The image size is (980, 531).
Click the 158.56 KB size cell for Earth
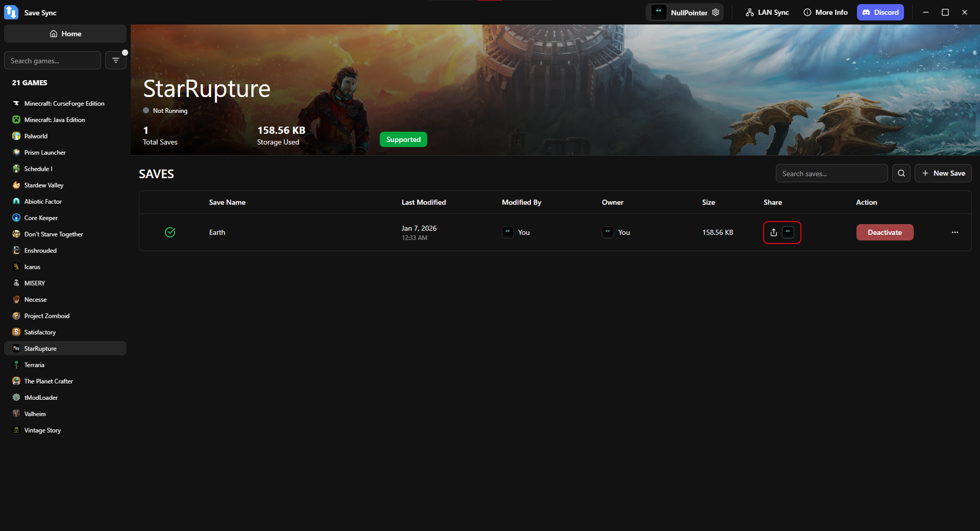click(718, 232)
